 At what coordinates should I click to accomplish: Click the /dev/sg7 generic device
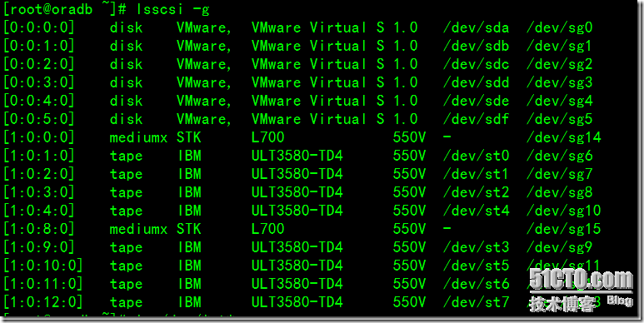pos(559,174)
